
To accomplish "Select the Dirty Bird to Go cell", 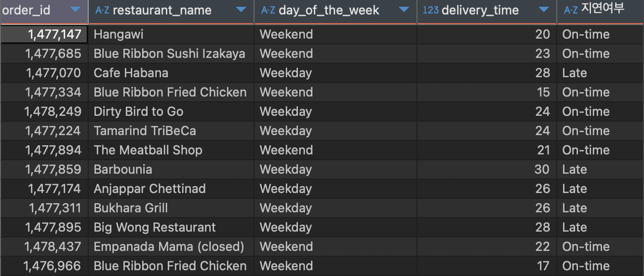I will click(x=171, y=111).
